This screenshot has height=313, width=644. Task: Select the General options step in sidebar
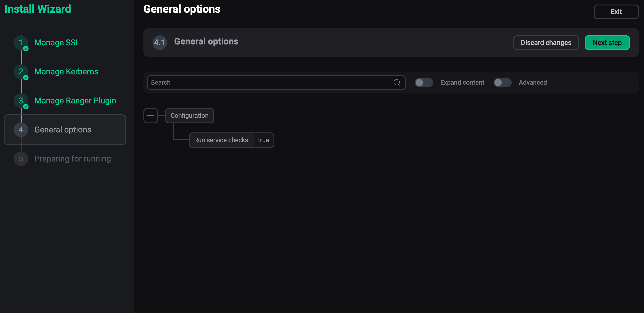65,130
